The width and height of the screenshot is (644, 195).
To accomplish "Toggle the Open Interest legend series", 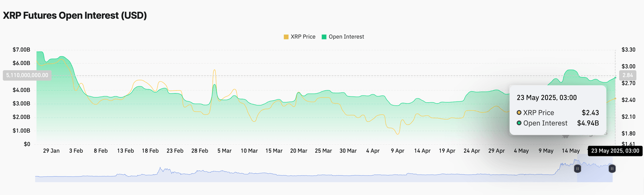I will click(346, 37).
